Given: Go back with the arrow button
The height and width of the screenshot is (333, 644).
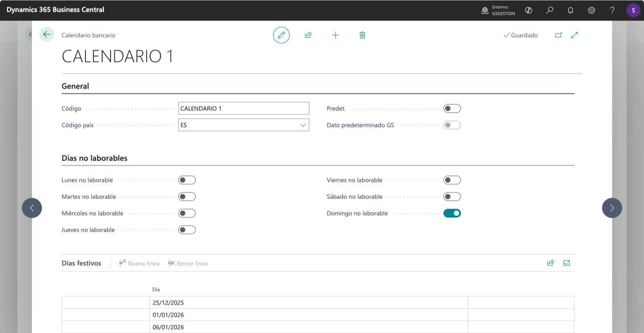Looking at the screenshot, I should [x=47, y=34].
